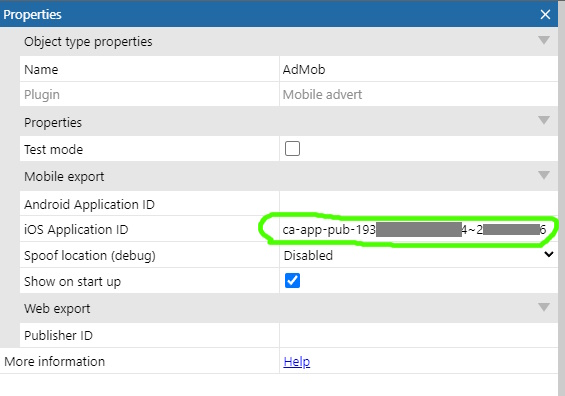The image size is (565, 396).
Task: Select the Plugin property label
Action: coord(42,95)
